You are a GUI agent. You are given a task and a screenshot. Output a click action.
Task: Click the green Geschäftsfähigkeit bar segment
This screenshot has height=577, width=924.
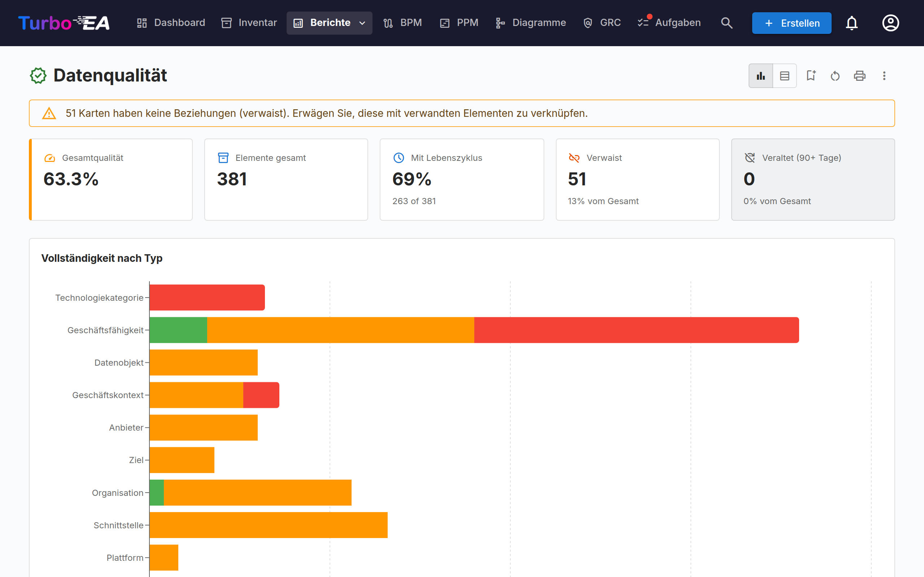pyautogui.click(x=178, y=330)
